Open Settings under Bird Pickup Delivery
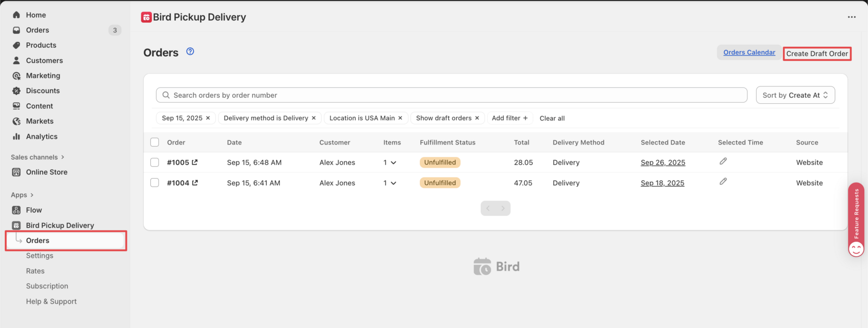The image size is (868, 328). 40,256
